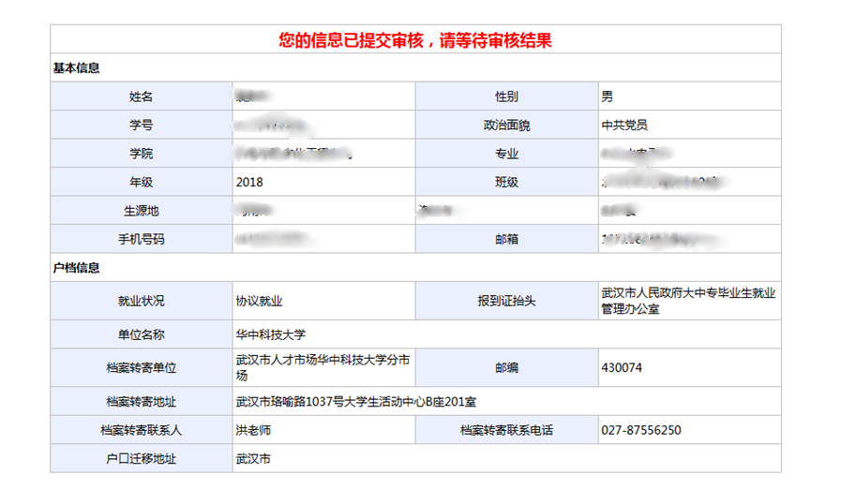The width and height of the screenshot is (856, 504).
Task: Select the 生源地 label cell
Action: tap(141, 211)
